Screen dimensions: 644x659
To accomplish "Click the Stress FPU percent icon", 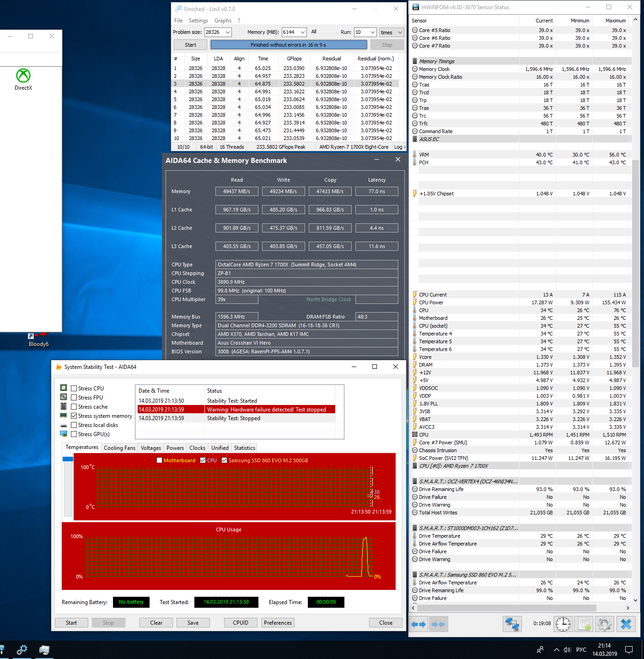I will coord(64,397).
